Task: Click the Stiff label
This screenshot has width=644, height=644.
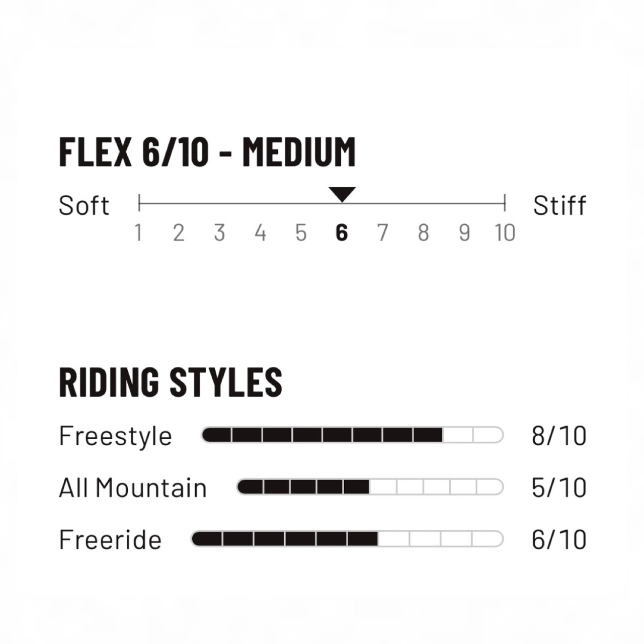Action: (559, 205)
